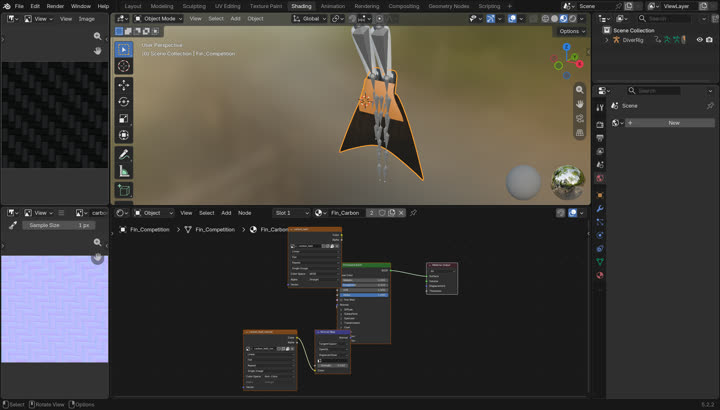This screenshot has width=720, height=410.
Task: Select the Add Cube tool
Action: [x=124, y=190]
